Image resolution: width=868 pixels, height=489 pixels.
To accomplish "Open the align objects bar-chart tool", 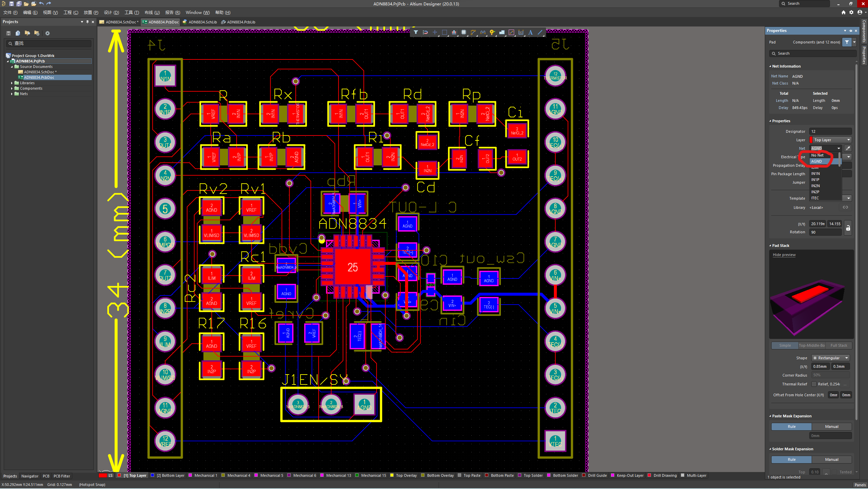I will (x=454, y=32).
